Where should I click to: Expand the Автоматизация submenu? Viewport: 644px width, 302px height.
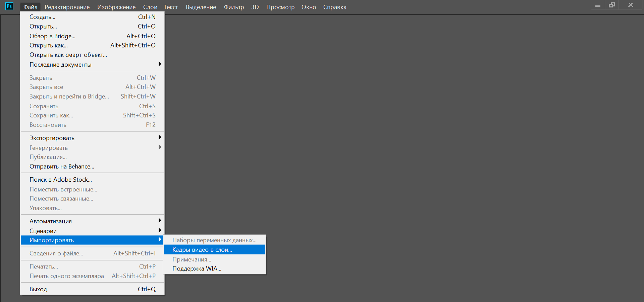(92, 221)
